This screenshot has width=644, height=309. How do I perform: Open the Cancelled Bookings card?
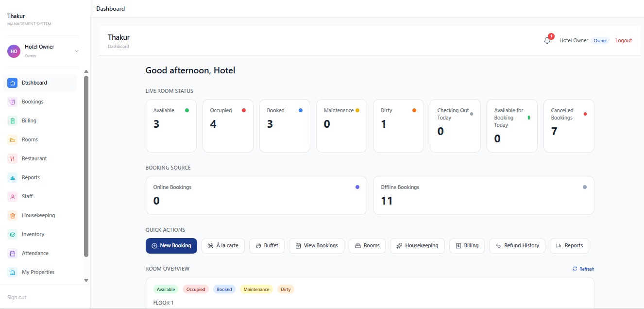coord(569,126)
